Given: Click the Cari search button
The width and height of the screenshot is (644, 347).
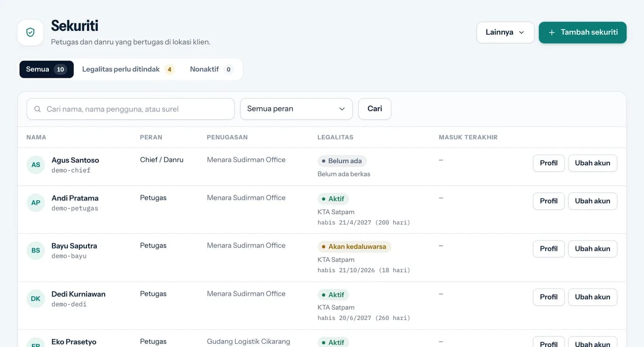Looking at the screenshot, I should [x=374, y=109].
